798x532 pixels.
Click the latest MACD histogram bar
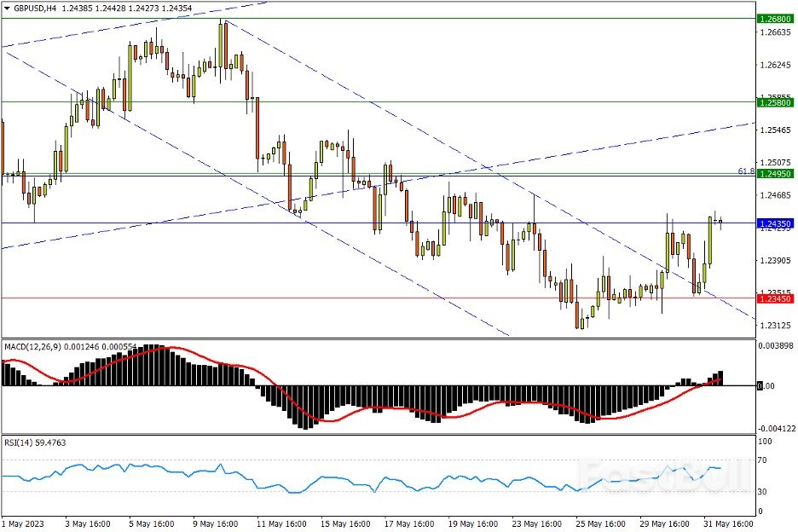[x=721, y=378]
